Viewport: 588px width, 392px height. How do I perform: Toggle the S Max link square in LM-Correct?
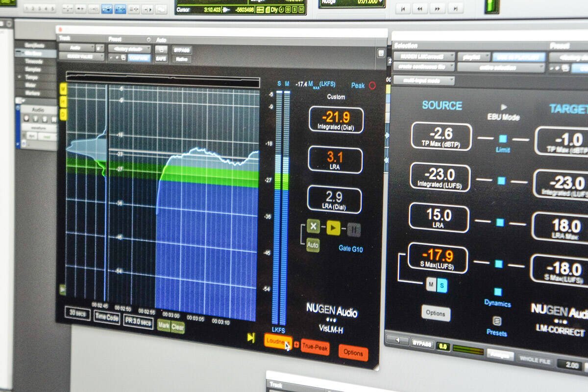[x=499, y=264]
